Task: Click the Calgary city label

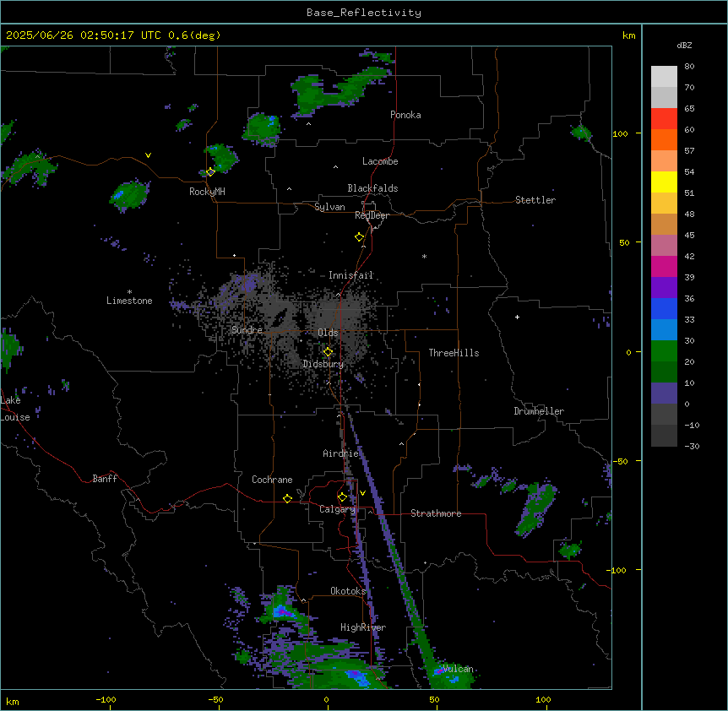Action: [337, 509]
